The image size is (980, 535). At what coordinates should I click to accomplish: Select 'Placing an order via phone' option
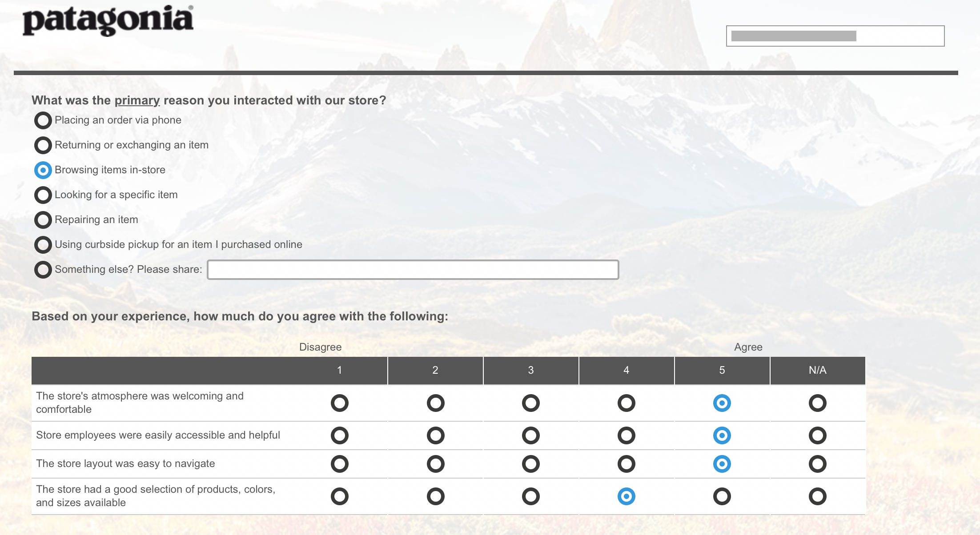pos(43,120)
